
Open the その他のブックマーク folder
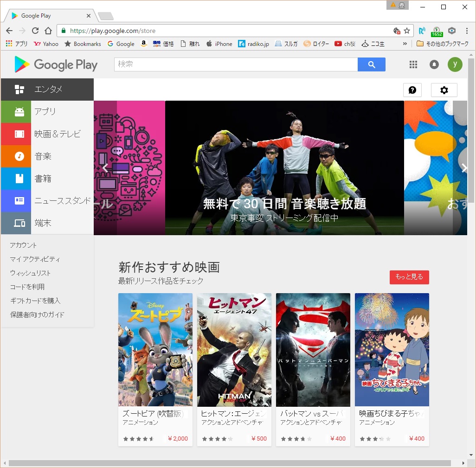point(443,44)
